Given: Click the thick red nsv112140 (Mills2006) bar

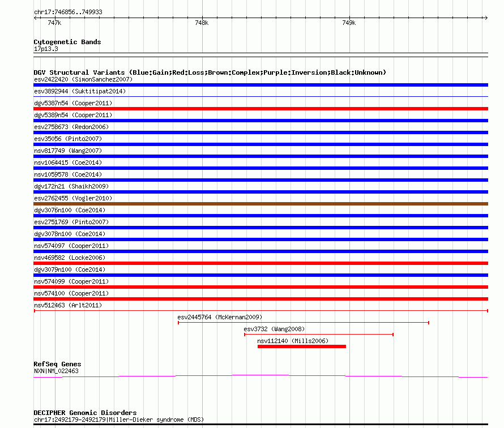Looking at the screenshot, I should 301,346.
